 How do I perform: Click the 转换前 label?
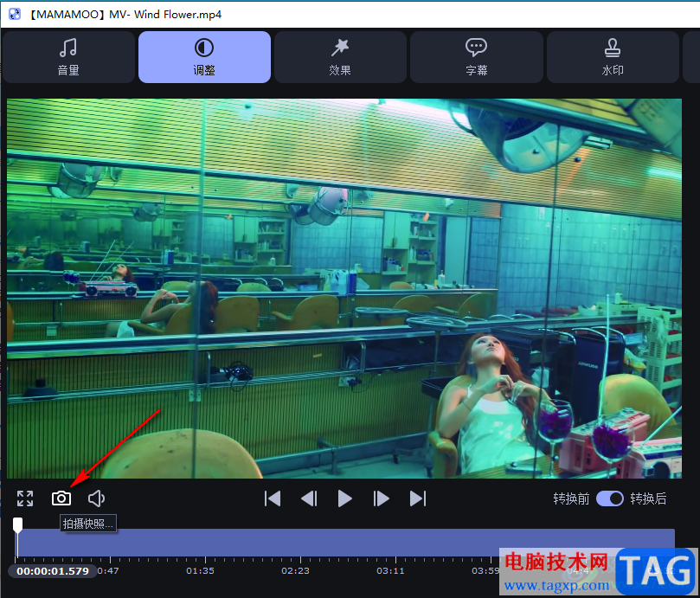[571, 498]
